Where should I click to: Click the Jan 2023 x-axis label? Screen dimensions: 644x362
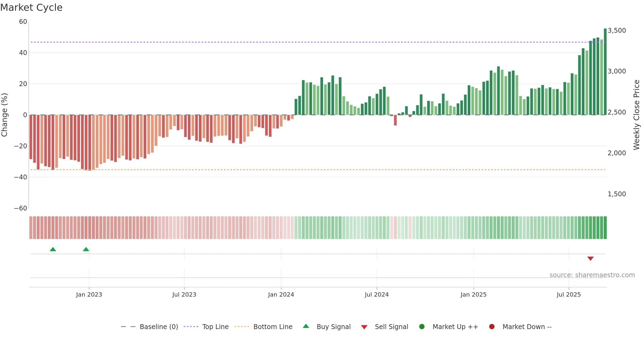click(89, 294)
